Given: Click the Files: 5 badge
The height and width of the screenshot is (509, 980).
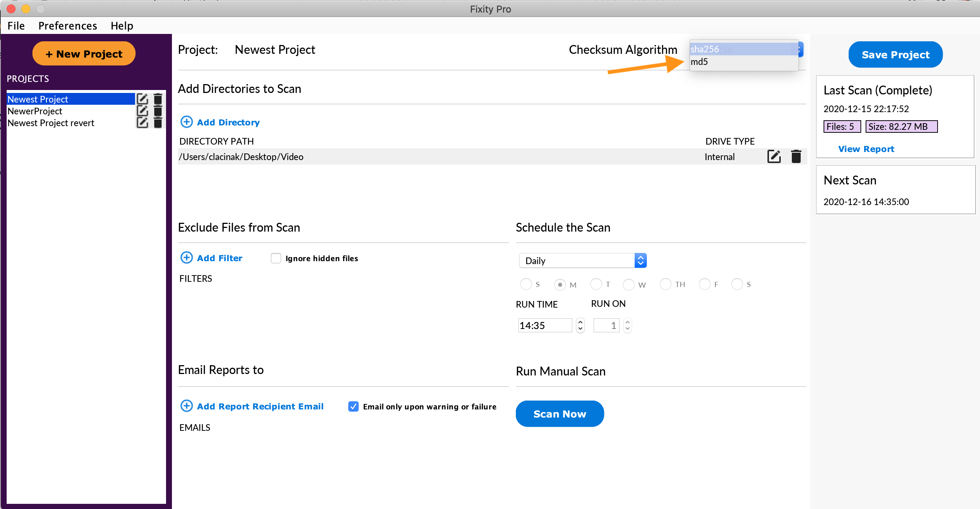Looking at the screenshot, I should (x=842, y=126).
